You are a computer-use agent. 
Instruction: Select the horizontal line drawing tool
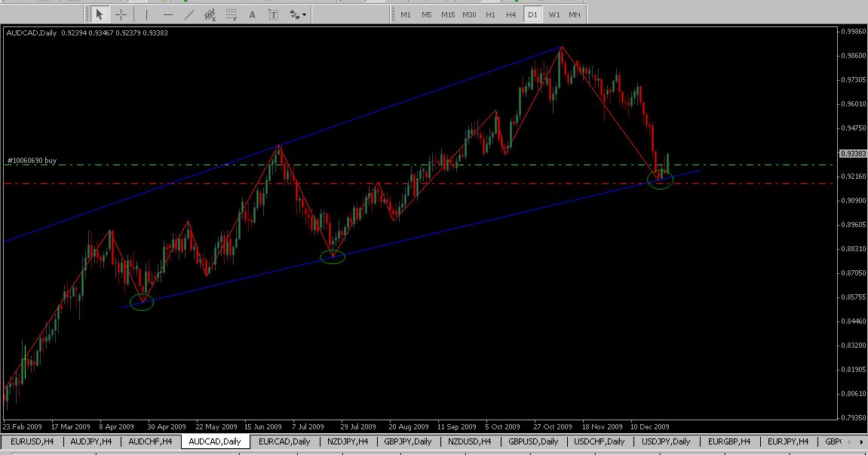tap(167, 14)
